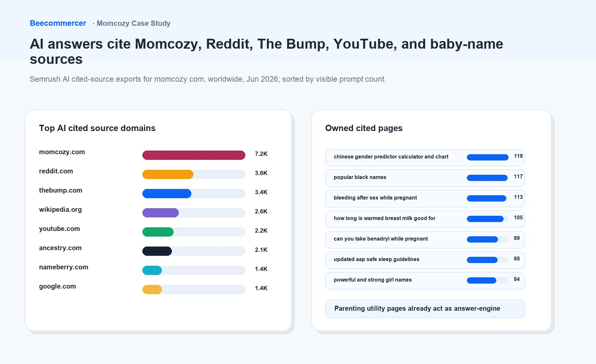Click the Parenting utility pages callout
The image size is (596, 364).
pos(425,309)
